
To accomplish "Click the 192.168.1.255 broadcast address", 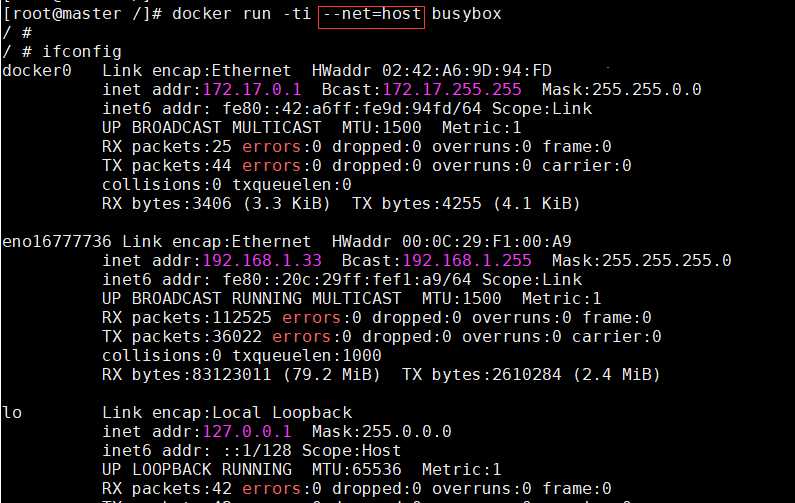I will pyautogui.click(x=486, y=260).
